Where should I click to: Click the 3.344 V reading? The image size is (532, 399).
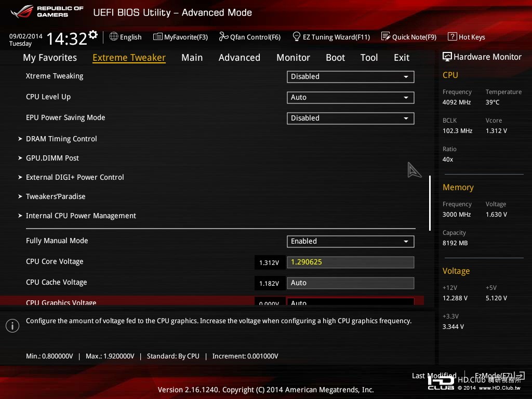(x=453, y=326)
